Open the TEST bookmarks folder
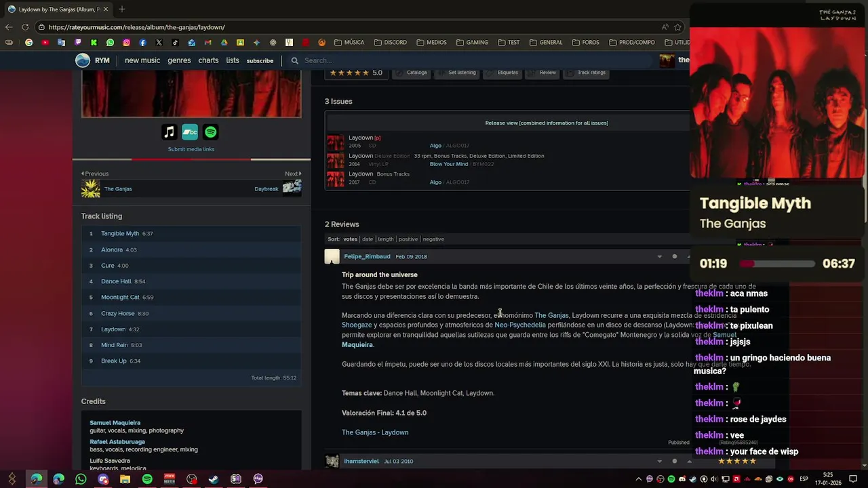Image resolution: width=868 pixels, height=488 pixels. (509, 42)
